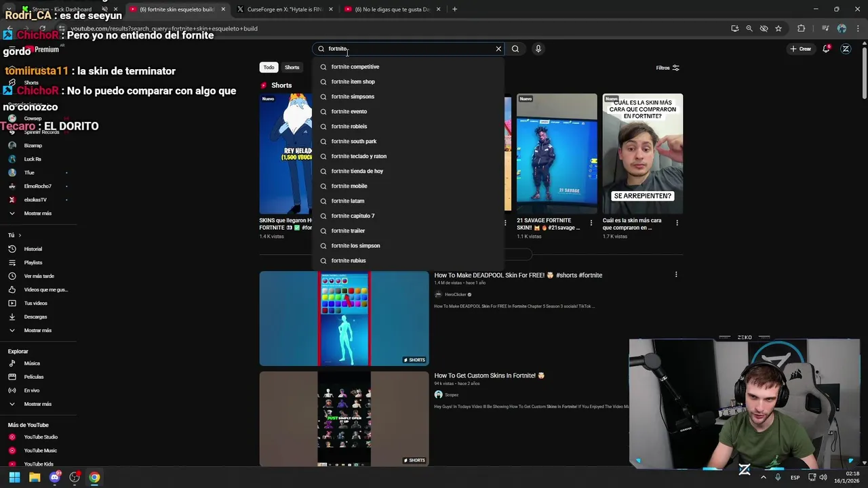Open options for How To Make DEADPOOL Skin video

(676, 274)
